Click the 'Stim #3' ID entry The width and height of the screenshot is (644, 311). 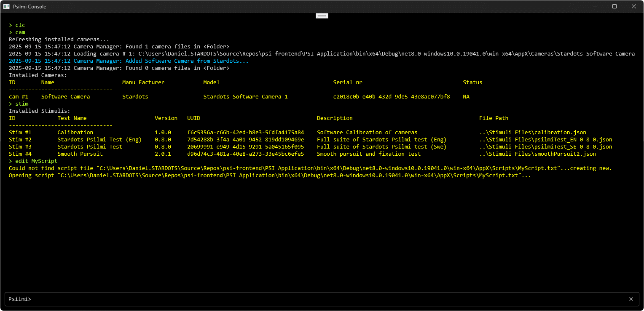[x=20, y=147]
